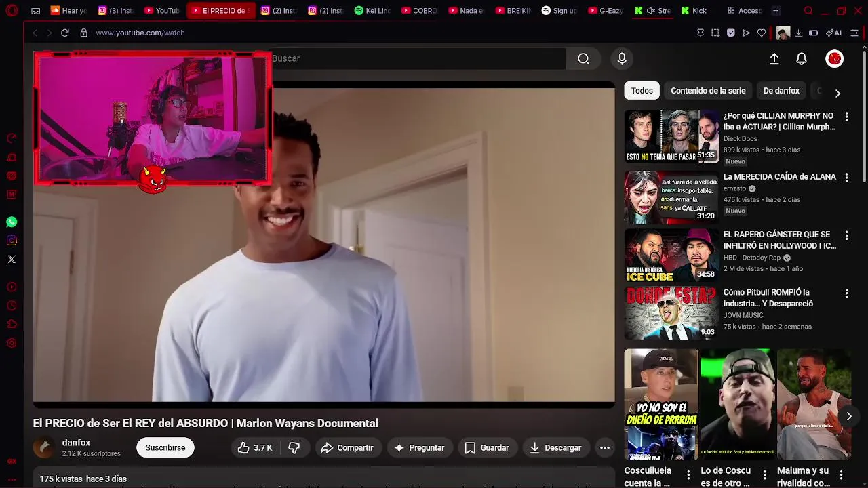
Task: Open a new tab with plus button
Action: 776,11
